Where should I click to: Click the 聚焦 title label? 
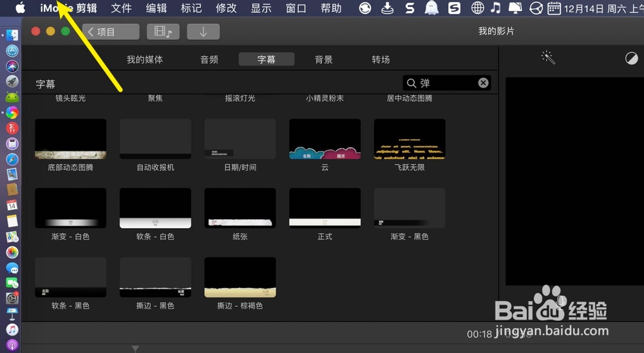[155, 98]
